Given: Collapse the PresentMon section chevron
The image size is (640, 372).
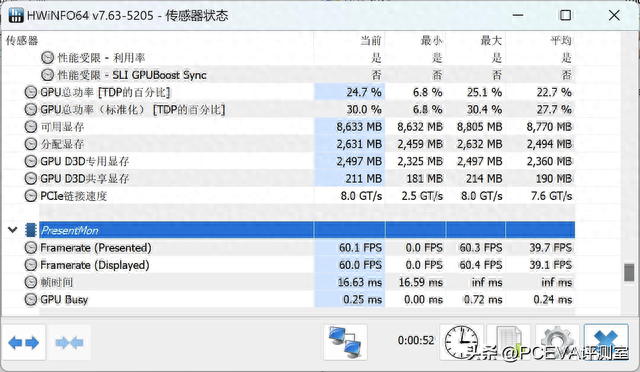Looking at the screenshot, I should pos(13,230).
